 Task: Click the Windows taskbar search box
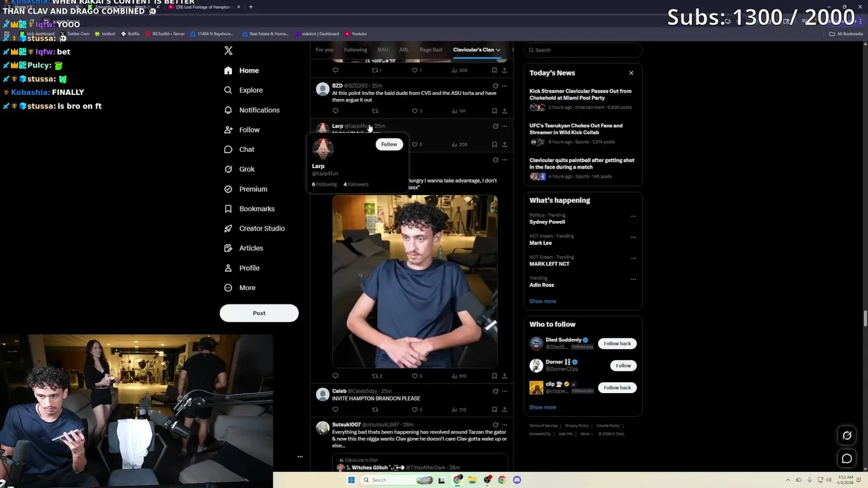[397, 480]
